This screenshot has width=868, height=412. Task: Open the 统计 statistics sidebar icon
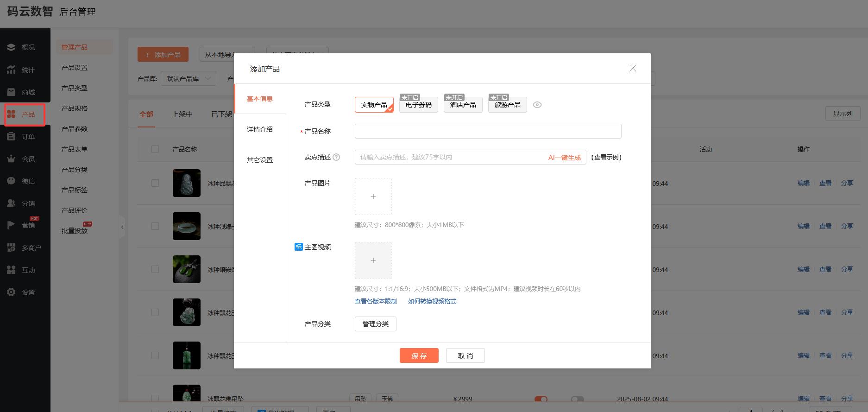click(x=11, y=70)
